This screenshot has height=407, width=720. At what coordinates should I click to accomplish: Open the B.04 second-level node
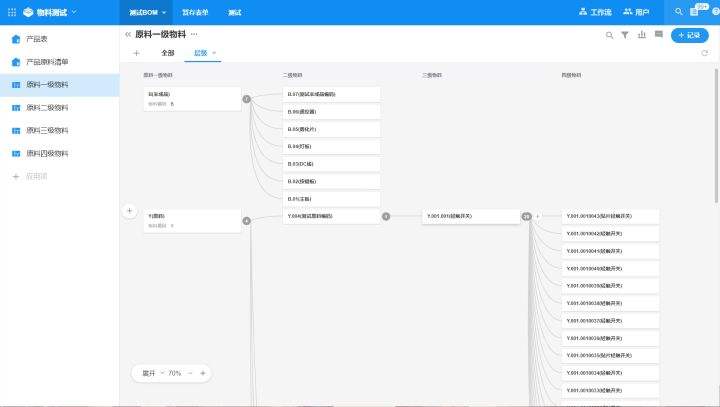click(332, 147)
